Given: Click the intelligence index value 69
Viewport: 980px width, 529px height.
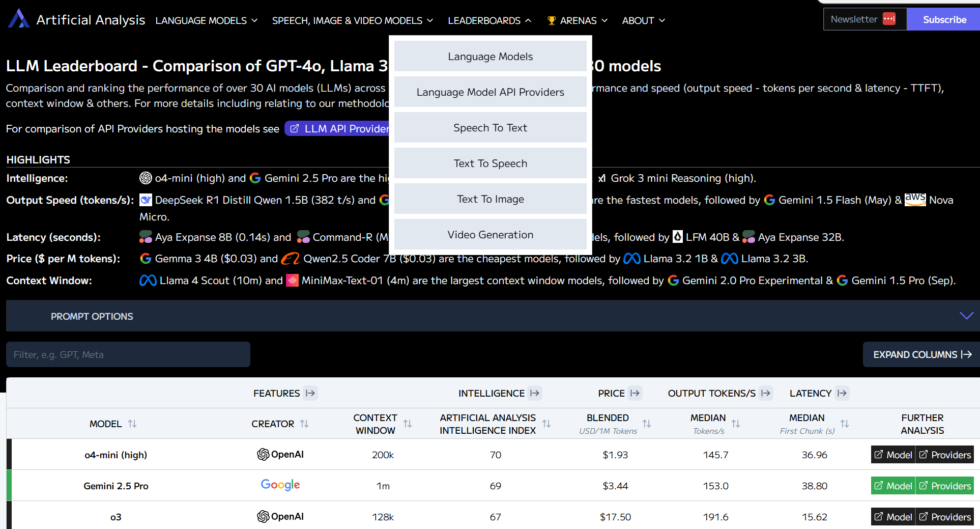Looking at the screenshot, I should (496, 486).
